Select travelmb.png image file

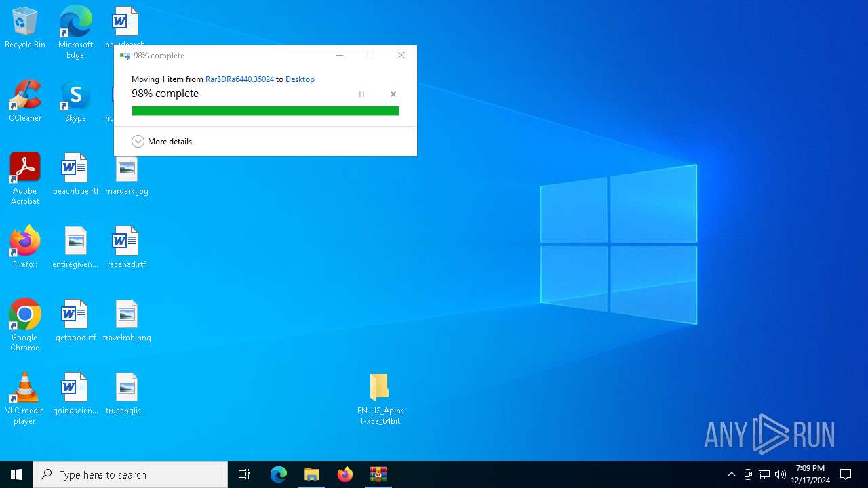click(x=126, y=321)
